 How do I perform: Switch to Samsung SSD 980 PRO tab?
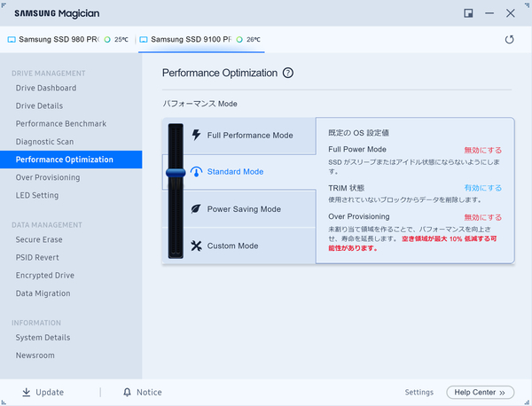point(68,40)
